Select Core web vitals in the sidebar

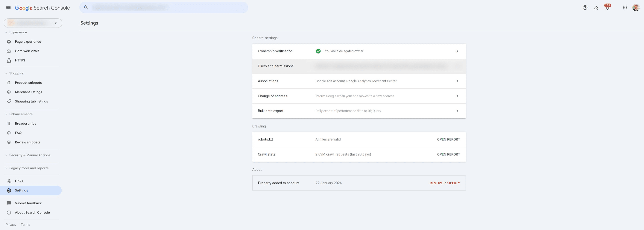point(27,51)
